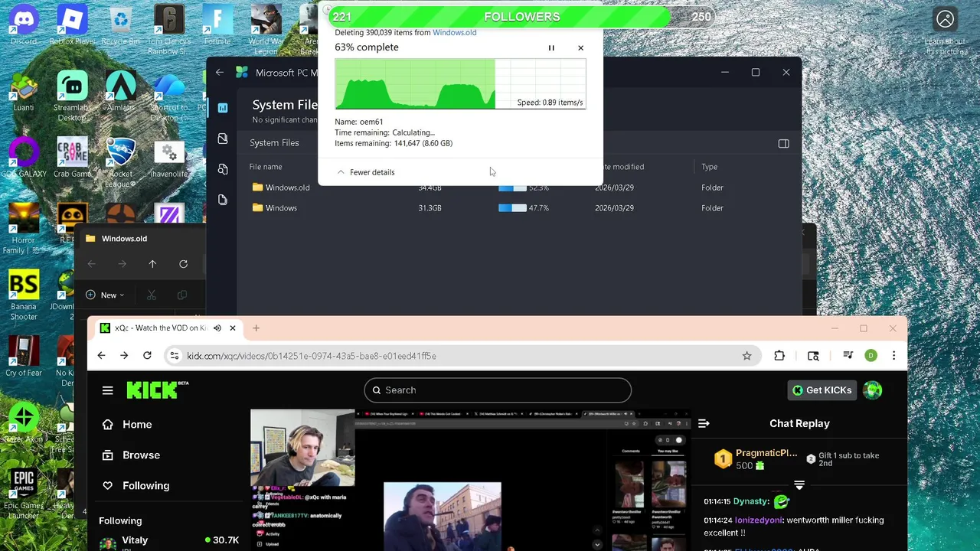Go forward in Chrome

(x=124, y=356)
